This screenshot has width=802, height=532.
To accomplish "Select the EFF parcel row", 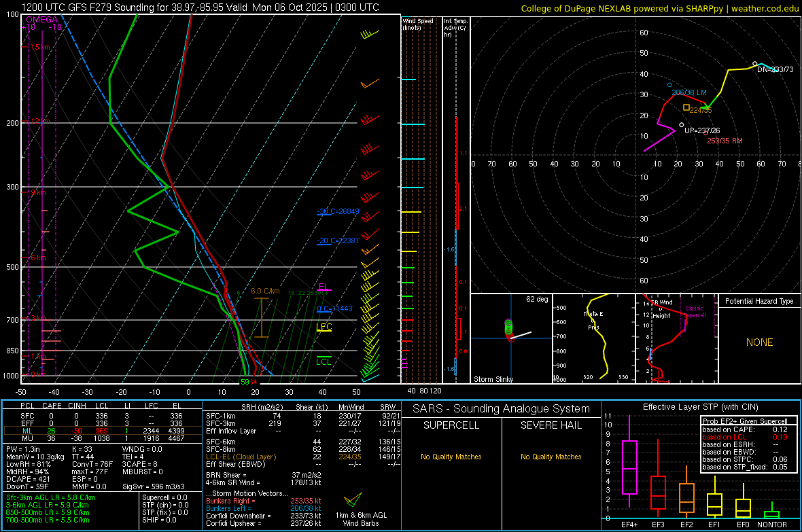I will click(x=102, y=423).
